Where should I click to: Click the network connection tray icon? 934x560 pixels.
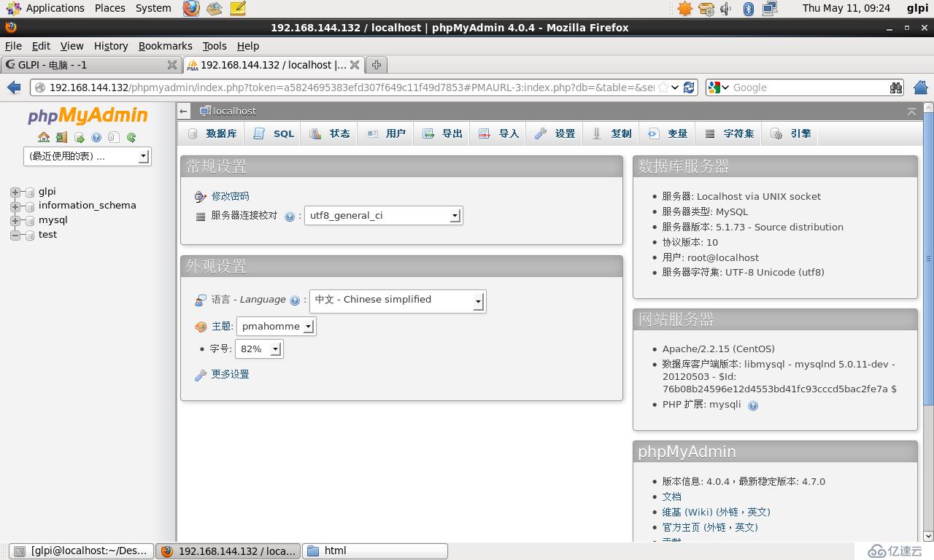click(x=770, y=9)
